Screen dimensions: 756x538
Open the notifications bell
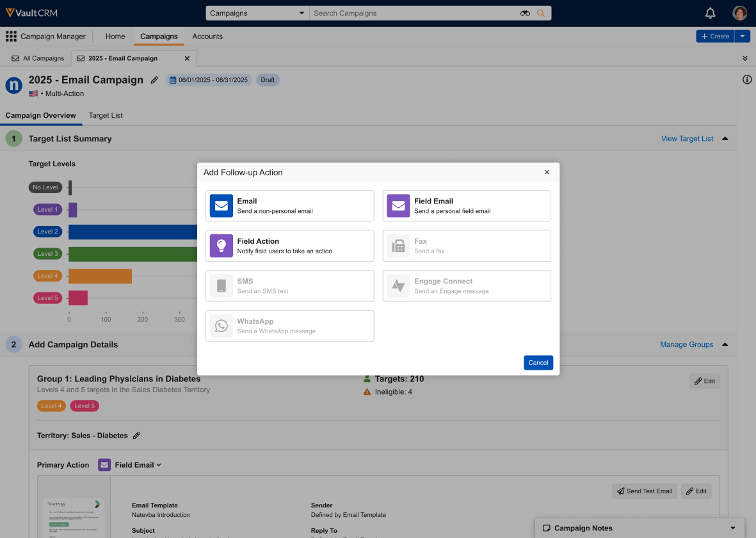pos(710,13)
